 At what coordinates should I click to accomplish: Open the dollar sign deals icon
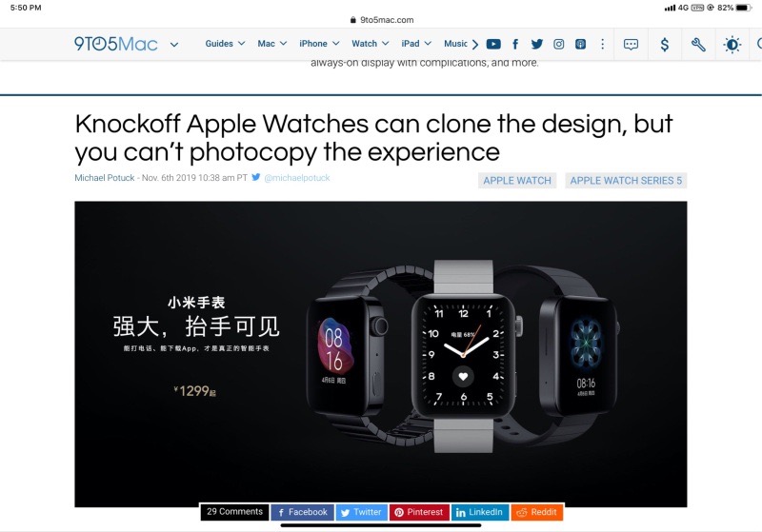pyautogui.click(x=665, y=45)
